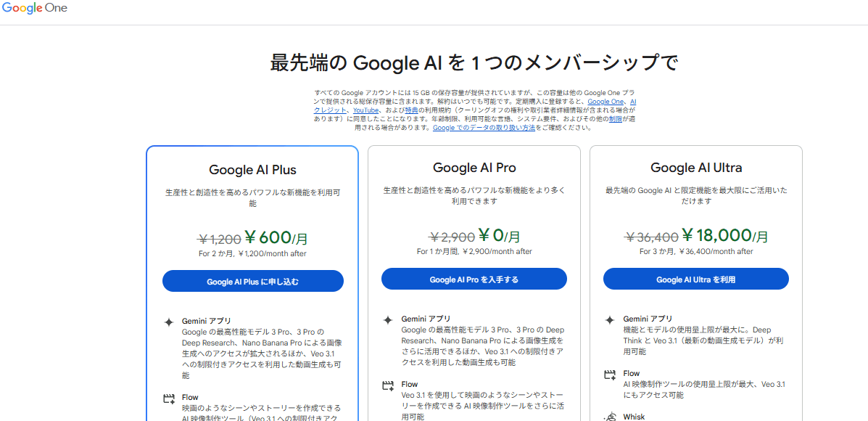Select the Google AI Ultra card title

pyautogui.click(x=696, y=168)
